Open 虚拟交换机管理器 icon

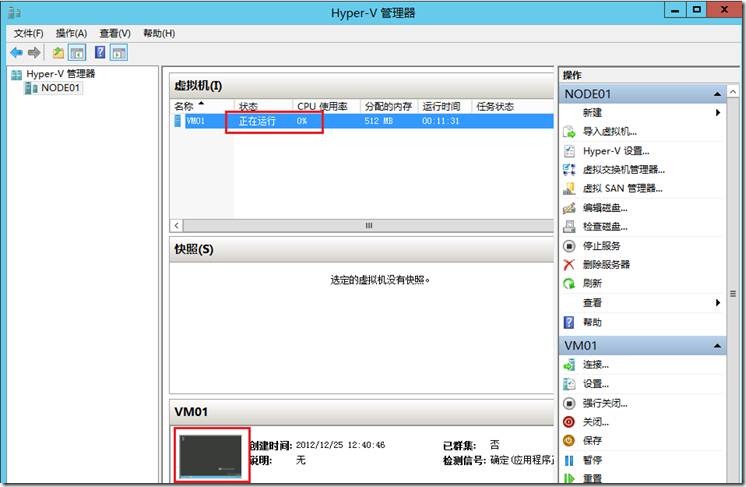(x=569, y=169)
